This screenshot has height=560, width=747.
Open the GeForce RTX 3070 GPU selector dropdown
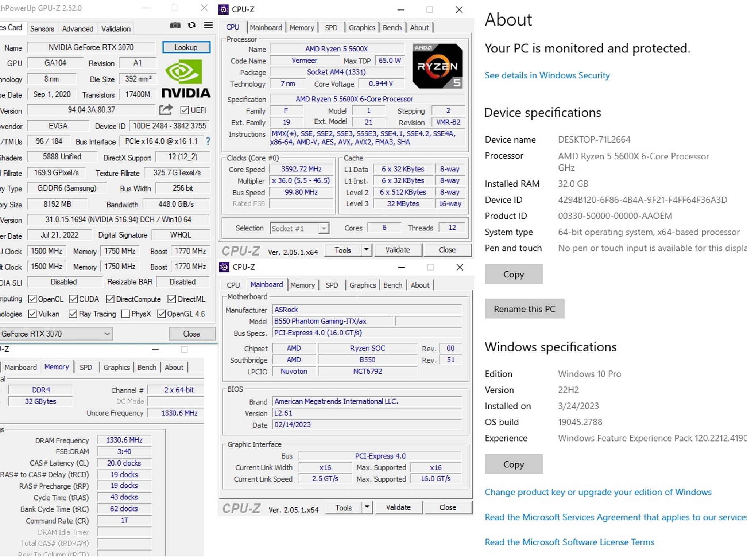[x=56, y=334]
